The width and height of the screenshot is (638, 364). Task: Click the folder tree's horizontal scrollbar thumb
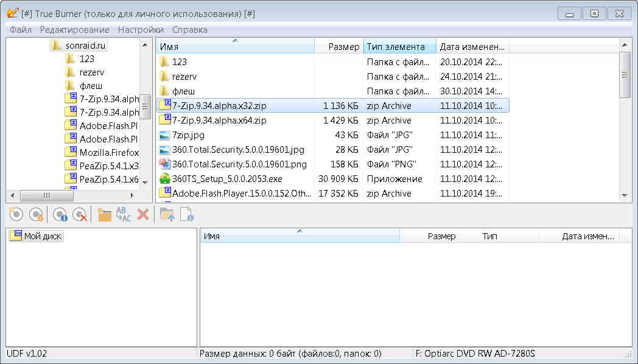point(47,195)
